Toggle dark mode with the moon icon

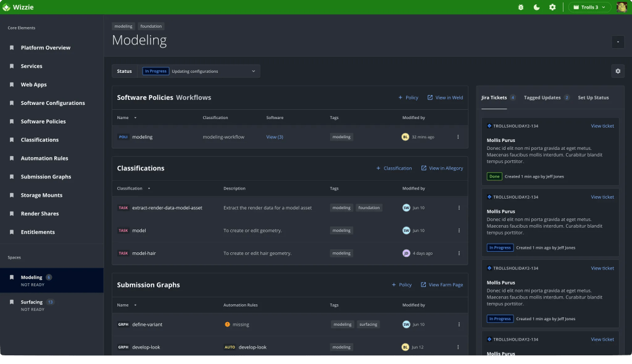pos(536,7)
